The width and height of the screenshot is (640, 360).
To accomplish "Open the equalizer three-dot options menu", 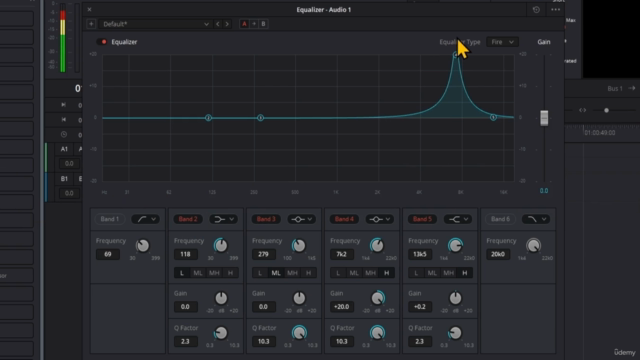I will (556, 9).
